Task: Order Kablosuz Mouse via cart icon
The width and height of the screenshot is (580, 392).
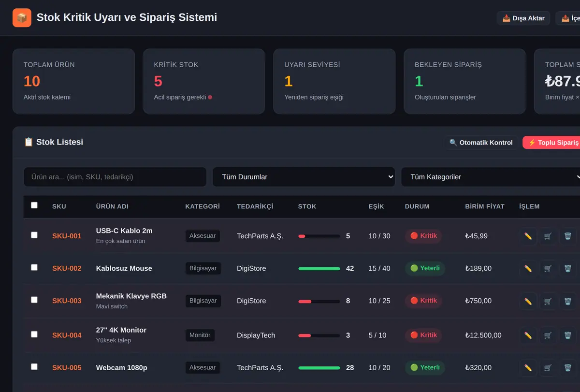Action: point(548,269)
